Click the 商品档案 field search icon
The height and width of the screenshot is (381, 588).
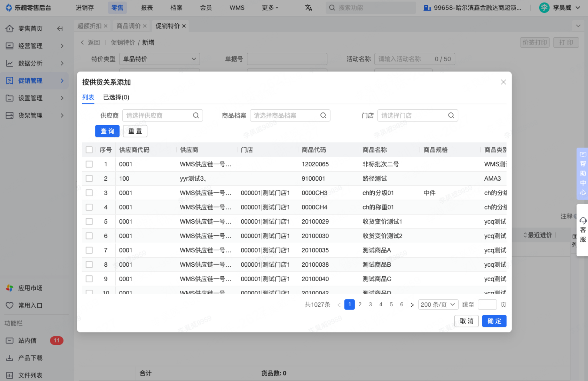(323, 116)
